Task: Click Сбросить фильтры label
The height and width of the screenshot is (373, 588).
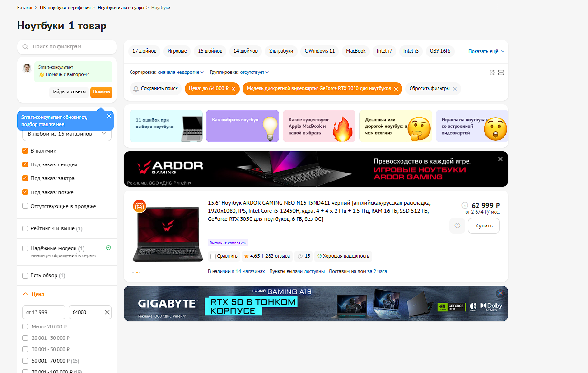Action: (429, 89)
